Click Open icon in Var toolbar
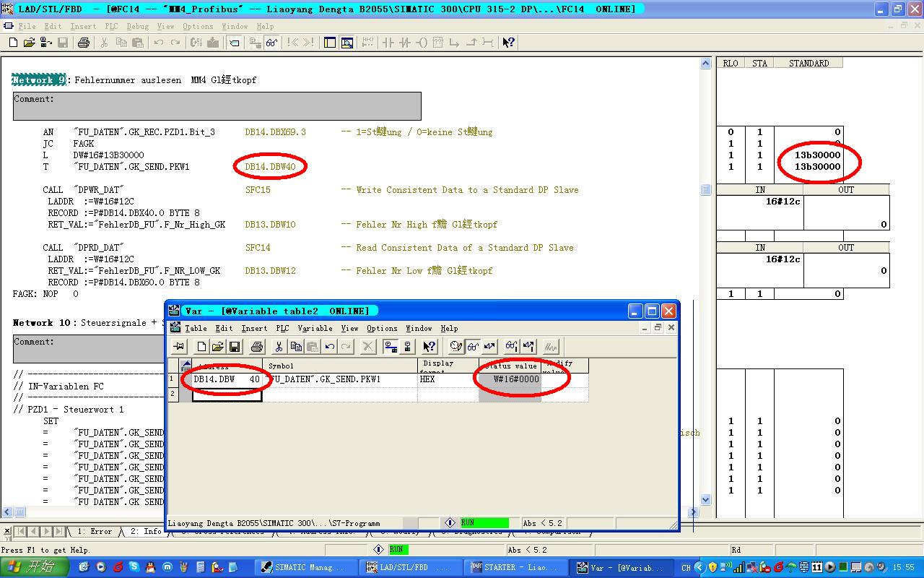The width and height of the screenshot is (924, 578). pos(217,347)
